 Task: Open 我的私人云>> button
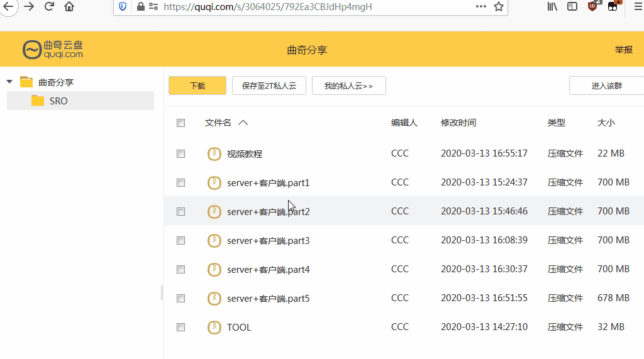tap(348, 86)
